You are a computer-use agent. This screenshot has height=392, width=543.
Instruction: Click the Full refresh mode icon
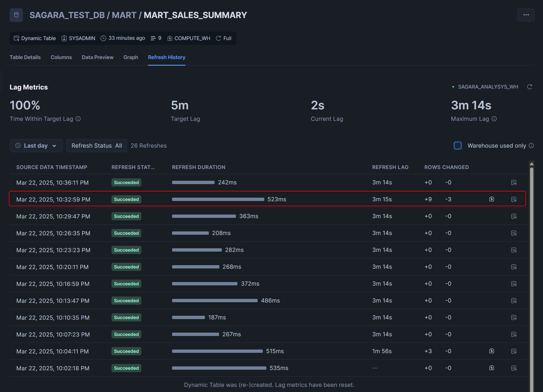[x=218, y=38]
